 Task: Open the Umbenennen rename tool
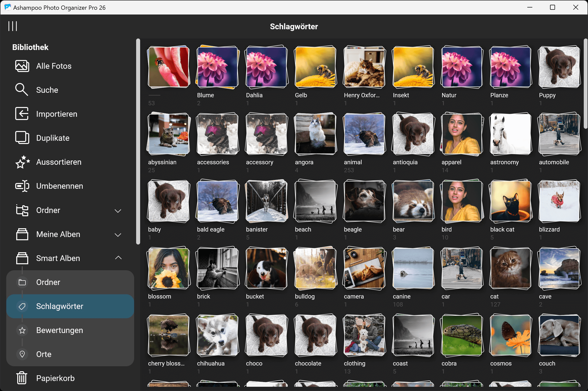pyautogui.click(x=59, y=186)
